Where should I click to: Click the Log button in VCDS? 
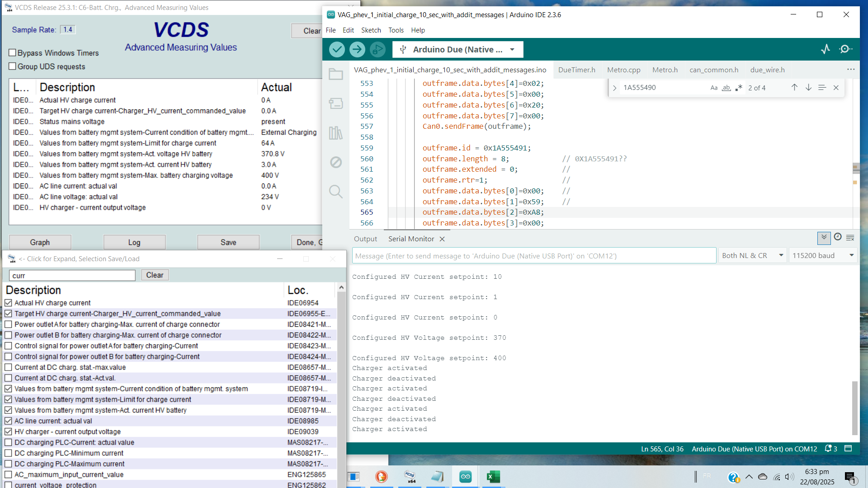coord(134,242)
